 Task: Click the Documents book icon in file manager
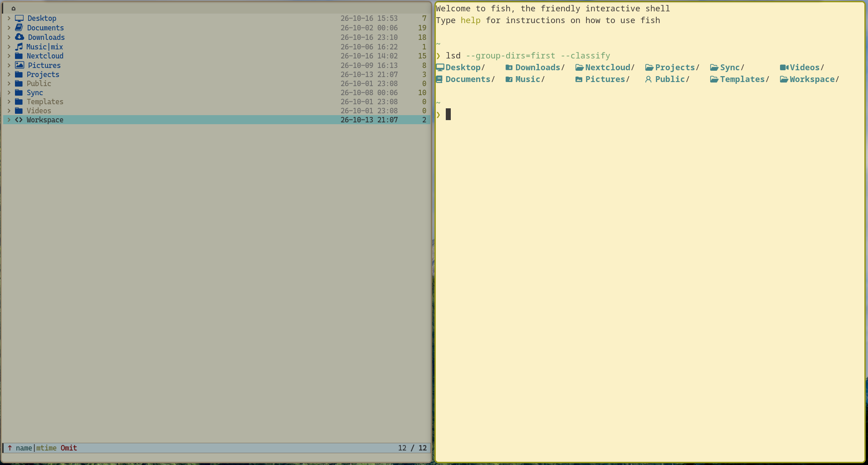(x=19, y=28)
